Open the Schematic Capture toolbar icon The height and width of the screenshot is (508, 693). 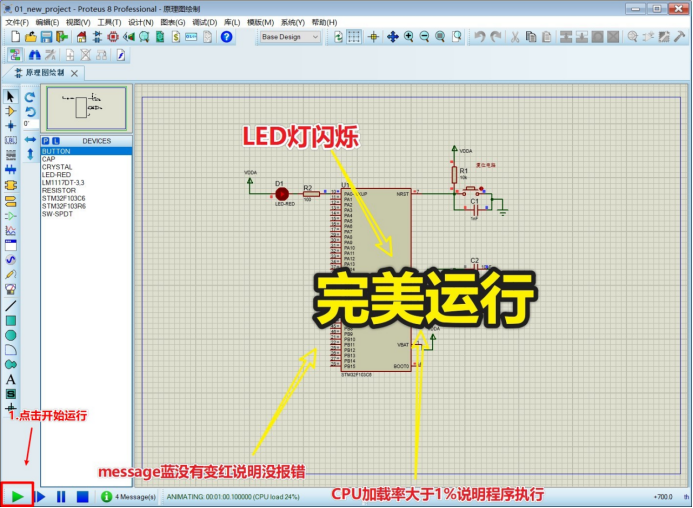97,37
